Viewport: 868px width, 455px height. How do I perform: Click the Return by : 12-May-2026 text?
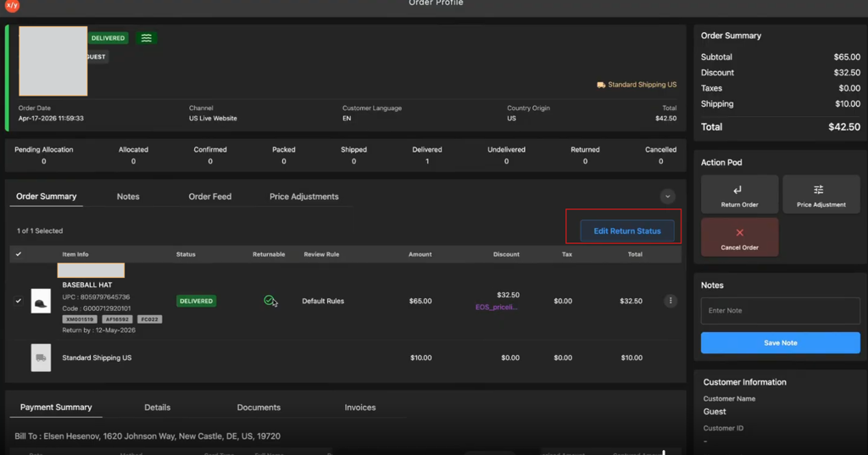click(98, 330)
